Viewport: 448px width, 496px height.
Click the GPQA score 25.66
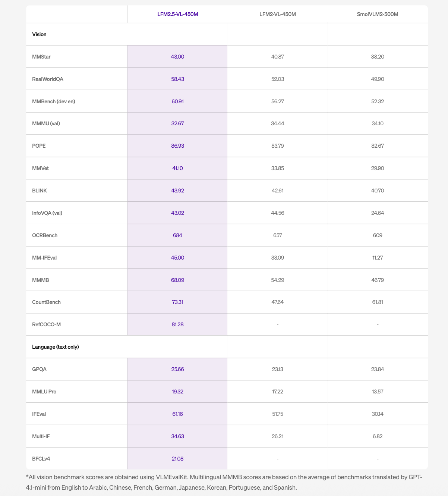(x=177, y=369)
